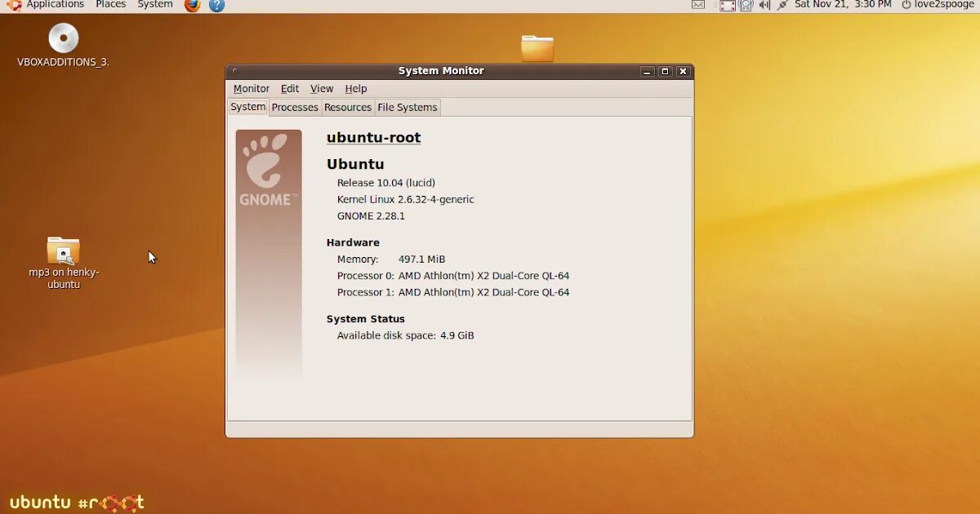Screen dimensions: 980x514
Task: Click the Processor 0 AMD Athlon line
Action: pos(453,276)
